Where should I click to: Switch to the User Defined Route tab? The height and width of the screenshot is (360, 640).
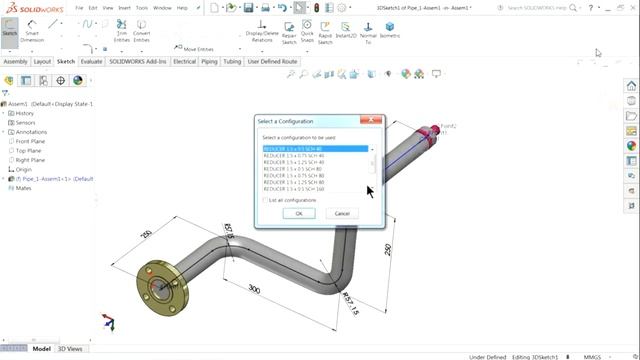(x=273, y=62)
